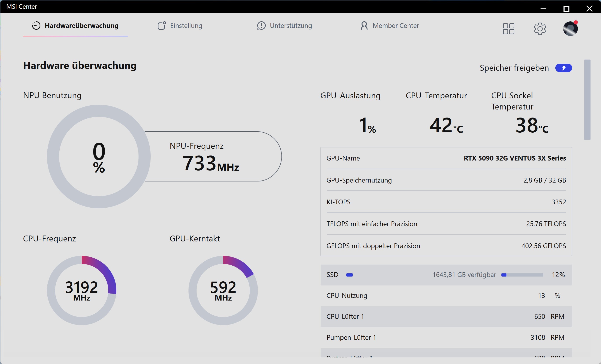Click the blue SSD indicator icon
The image size is (601, 364).
[x=349, y=275]
